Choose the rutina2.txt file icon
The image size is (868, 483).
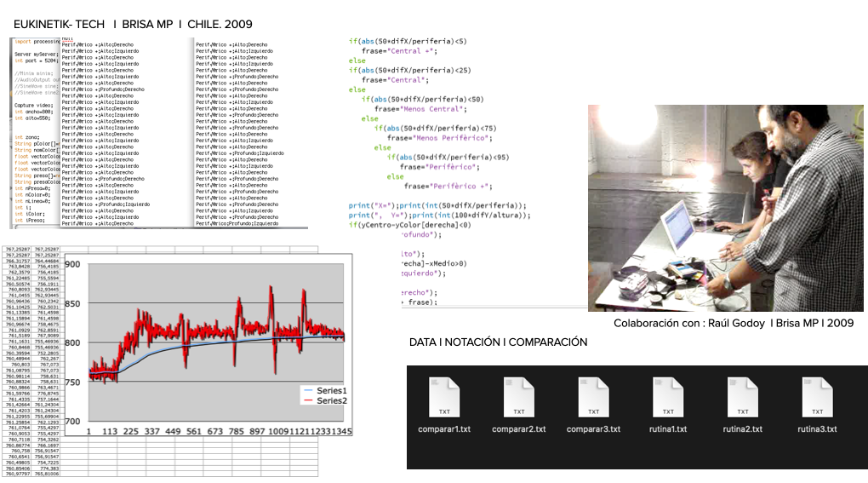click(x=743, y=396)
